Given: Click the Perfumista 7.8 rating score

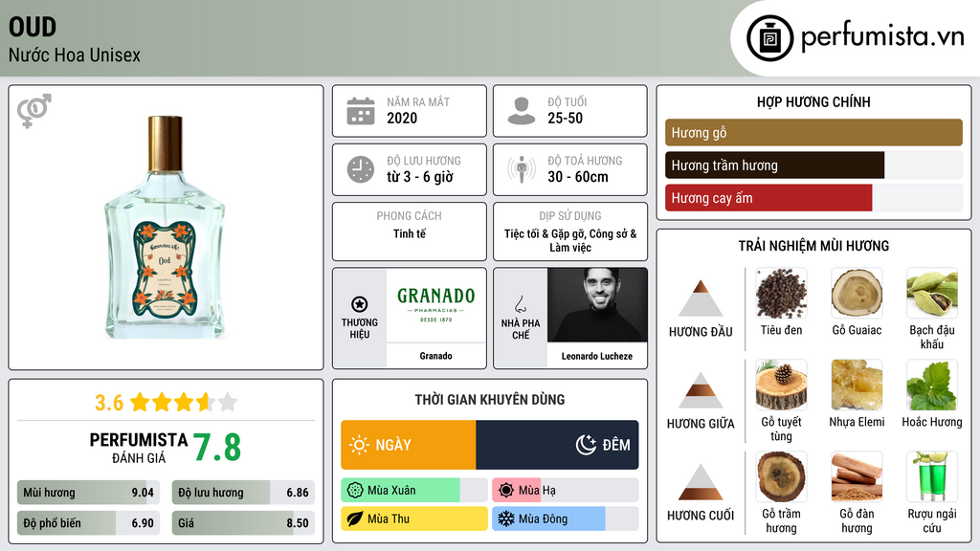Looking at the screenshot, I should click(217, 448).
